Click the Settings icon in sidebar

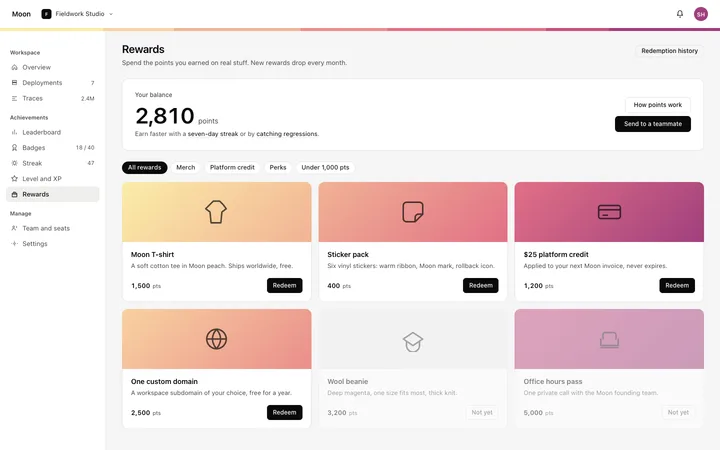pos(14,244)
